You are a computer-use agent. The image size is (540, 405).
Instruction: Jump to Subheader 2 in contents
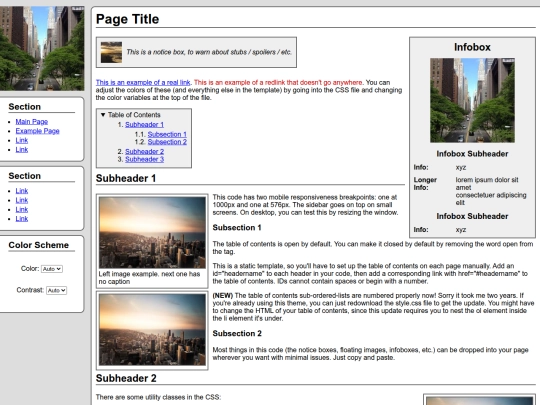tap(144, 152)
